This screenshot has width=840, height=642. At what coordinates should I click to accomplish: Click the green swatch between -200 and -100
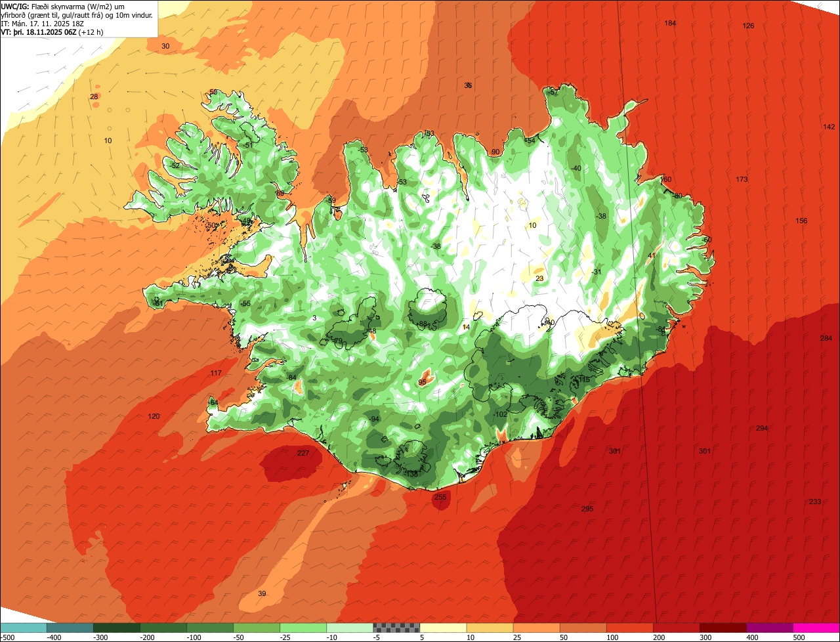(163, 628)
